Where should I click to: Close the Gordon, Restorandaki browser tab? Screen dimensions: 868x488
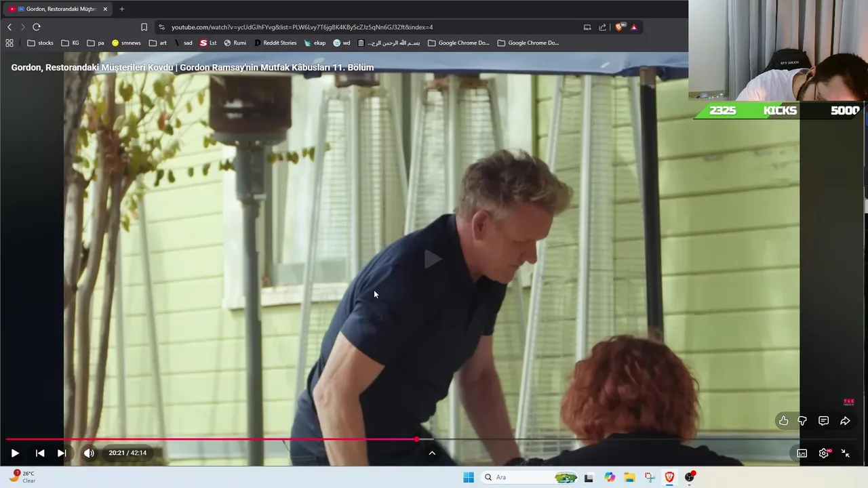tap(105, 9)
